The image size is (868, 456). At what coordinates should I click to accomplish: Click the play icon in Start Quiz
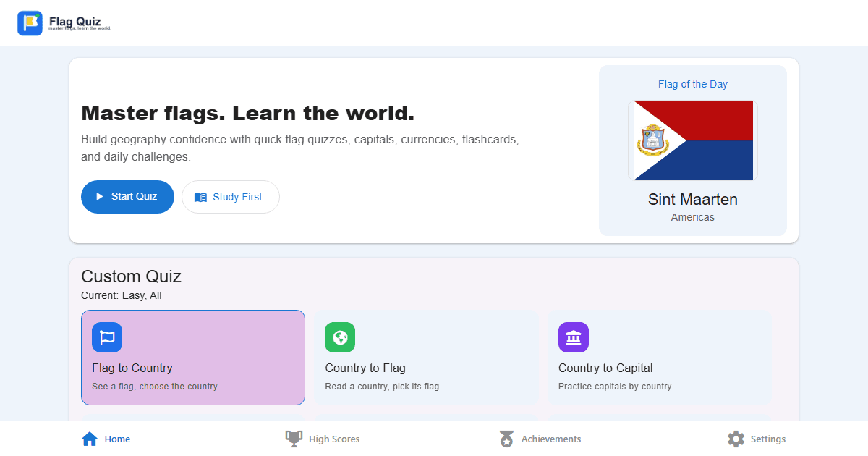coord(100,197)
